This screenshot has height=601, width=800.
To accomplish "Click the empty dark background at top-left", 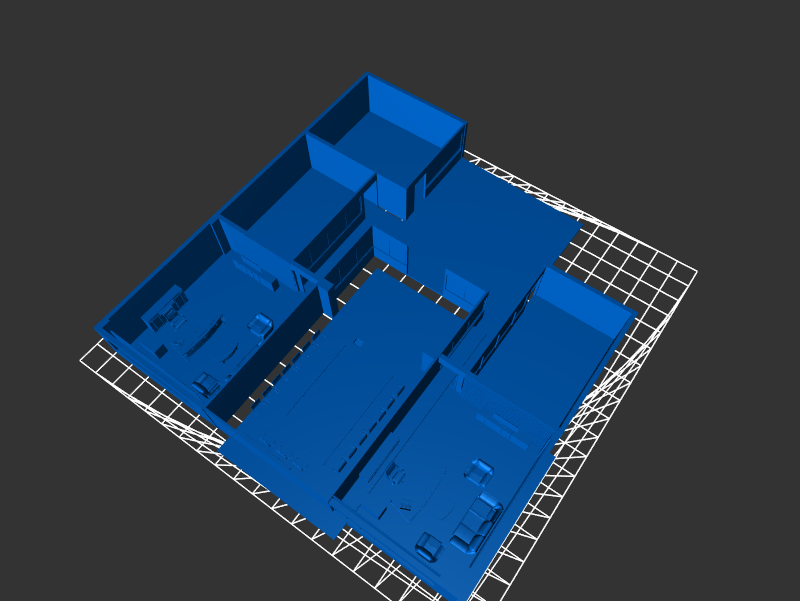I will pyautogui.click(x=100, y=80).
